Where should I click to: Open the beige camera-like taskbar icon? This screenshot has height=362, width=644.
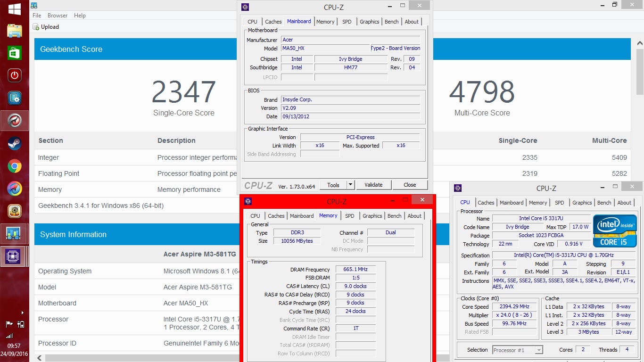point(14,211)
